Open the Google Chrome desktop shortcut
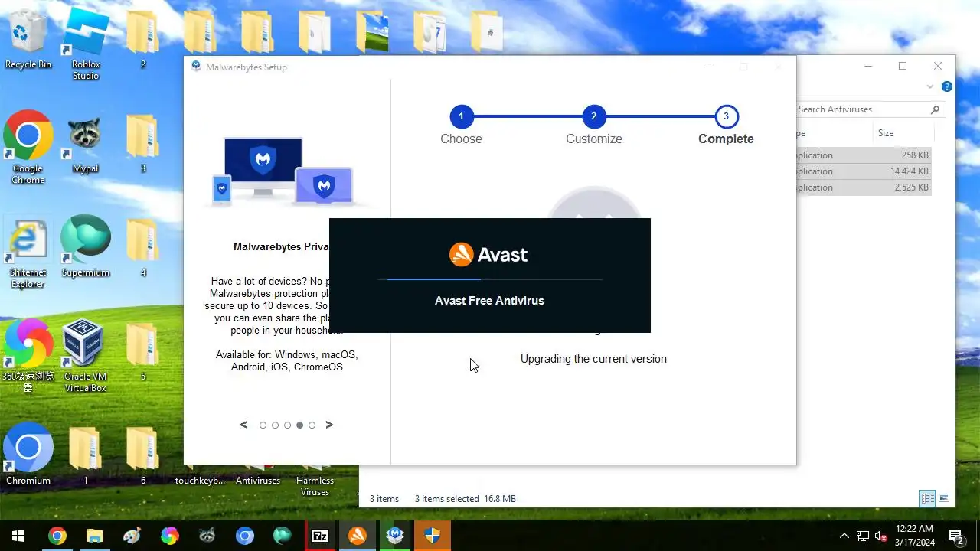980x551 pixels. coord(28,147)
